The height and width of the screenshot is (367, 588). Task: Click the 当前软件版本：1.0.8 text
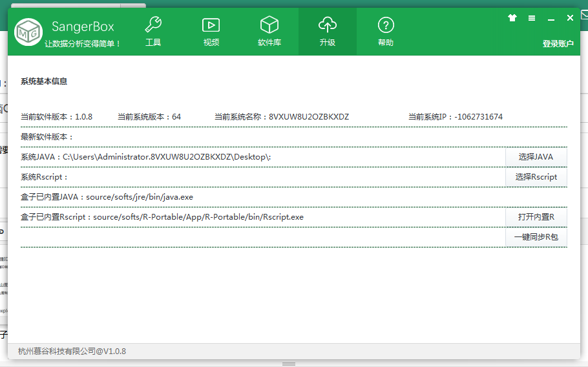point(57,117)
